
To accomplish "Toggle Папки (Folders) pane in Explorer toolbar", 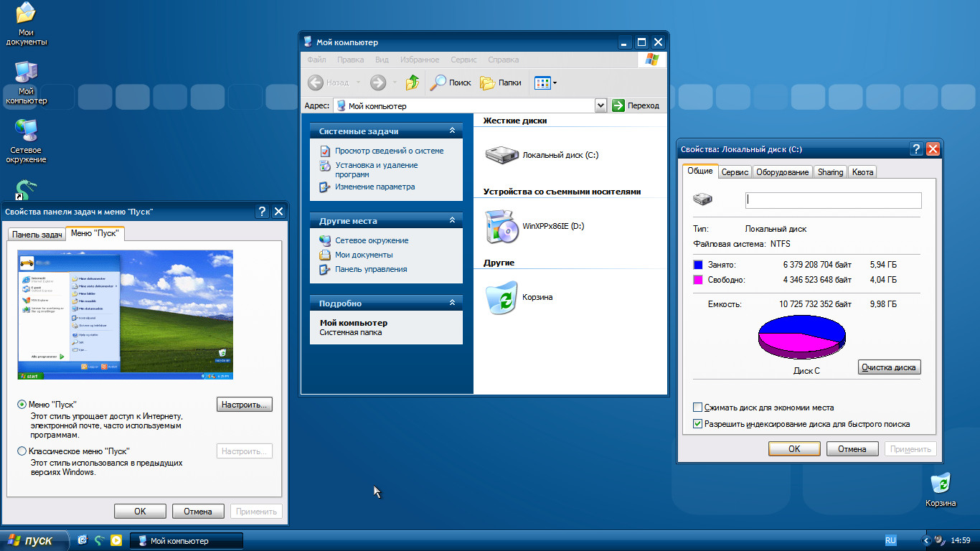I will [501, 83].
